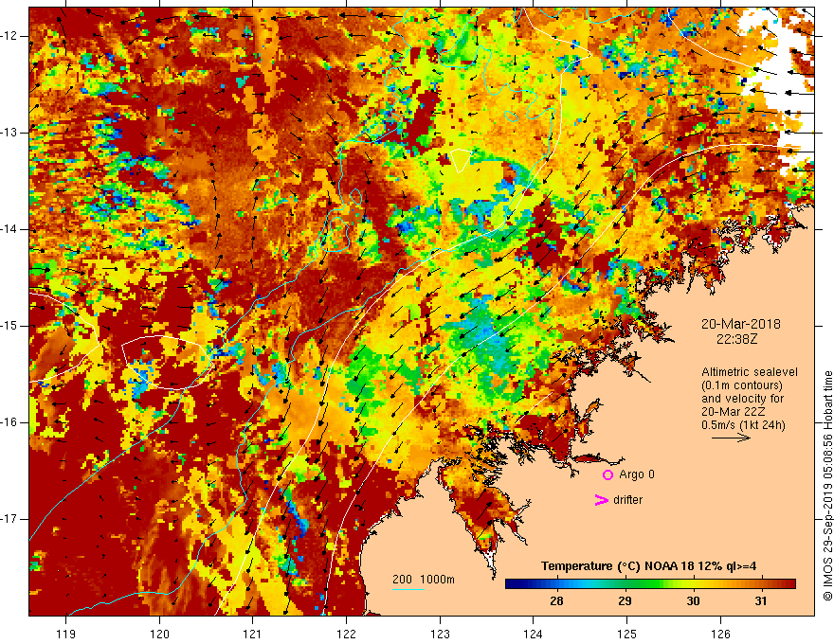The width and height of the screenshot is (834, 644).
Task: Click the '-17' latitude axis label
Action: [9, 519]
